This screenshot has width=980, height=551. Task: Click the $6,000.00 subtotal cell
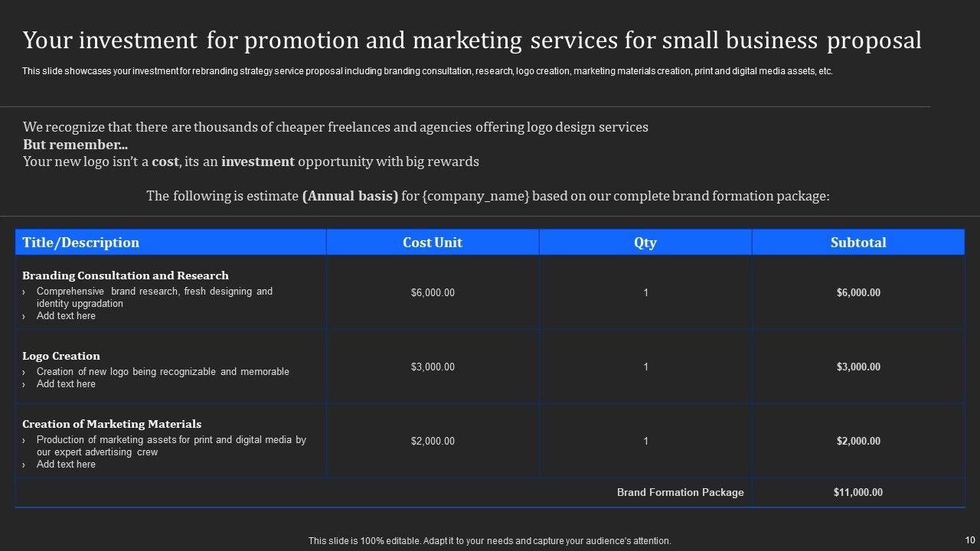pos(858,292)
